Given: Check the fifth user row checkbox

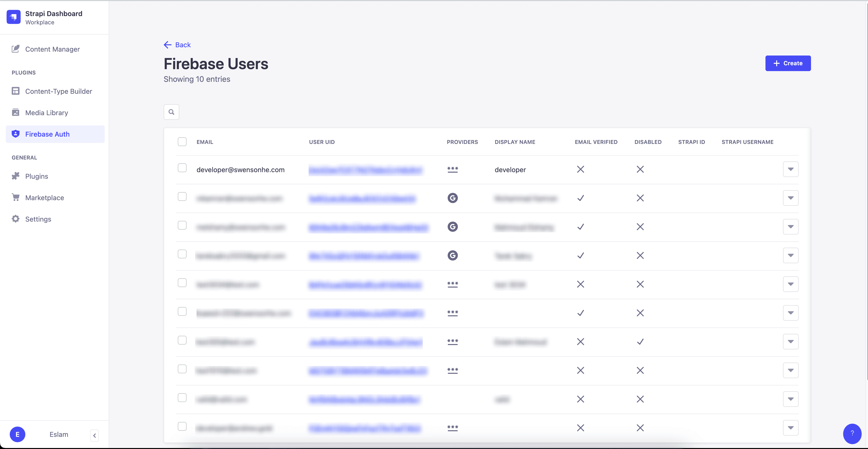Looking at the screenshot, I should click(x=182, y=283).
